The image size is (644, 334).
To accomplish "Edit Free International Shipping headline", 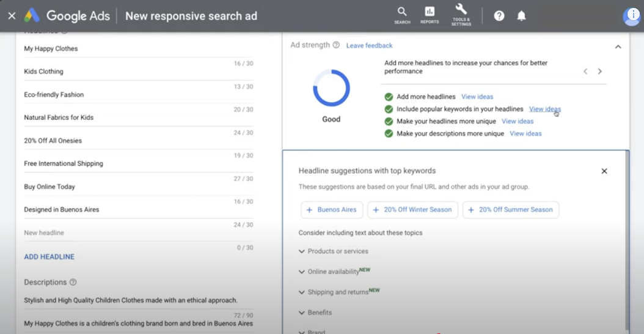I will click(x=139, y=164).
